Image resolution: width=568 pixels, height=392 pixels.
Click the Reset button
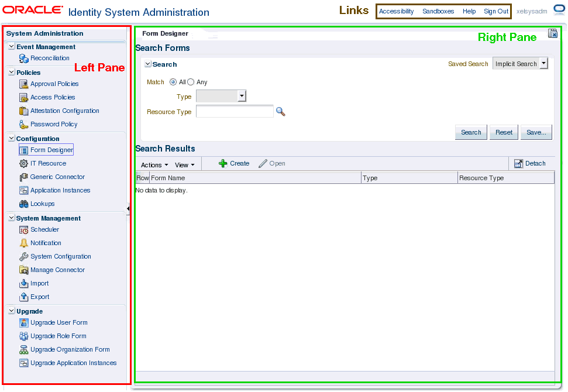click(x=504, y=132)
